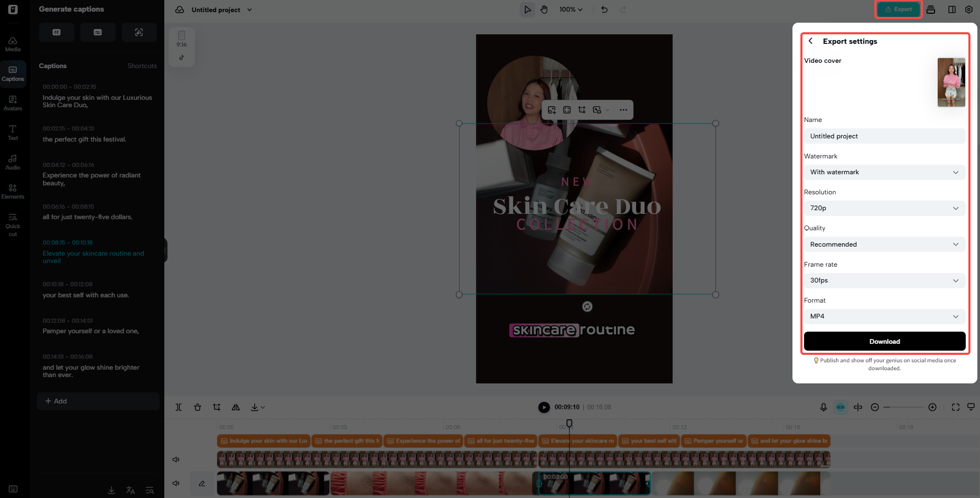Click the split clip icon near the zoom slider
The width and height of the screenshot is (980, 498).
858,407
